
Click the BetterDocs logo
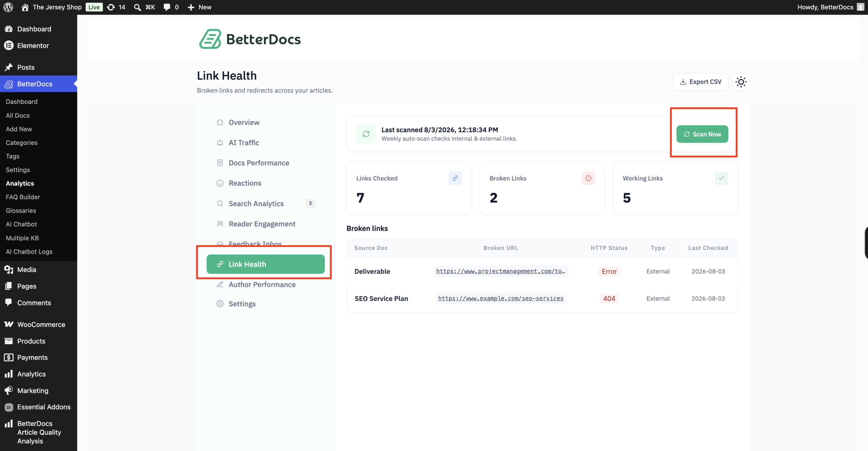[250, 39]
